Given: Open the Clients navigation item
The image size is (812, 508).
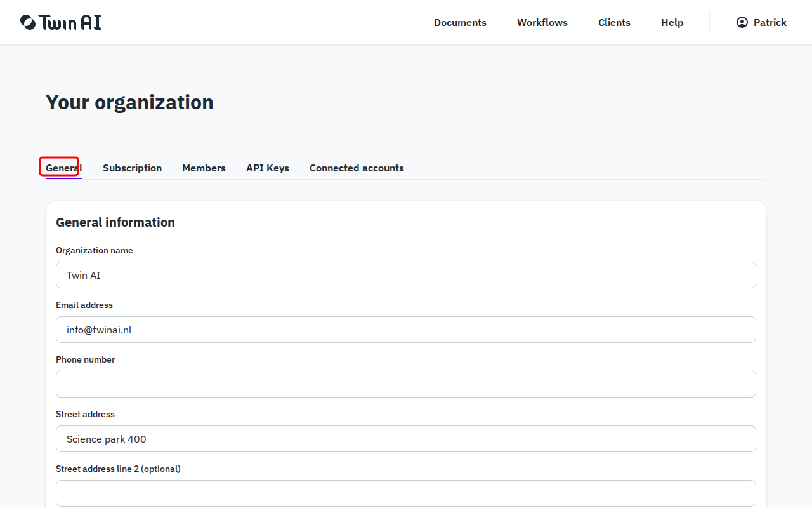Looking at the screenshot, I should click(x=614, y=22).
